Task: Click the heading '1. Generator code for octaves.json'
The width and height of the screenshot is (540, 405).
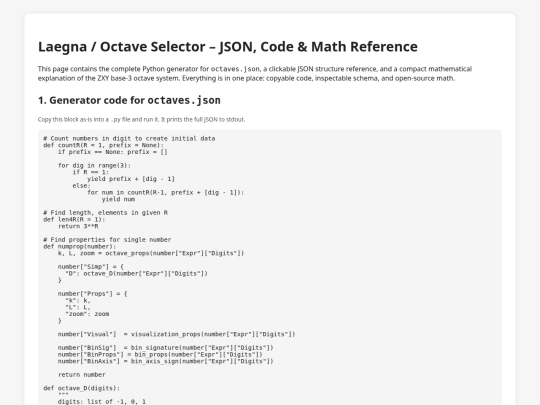Action: pyautogui.click(x=129, y=100)
